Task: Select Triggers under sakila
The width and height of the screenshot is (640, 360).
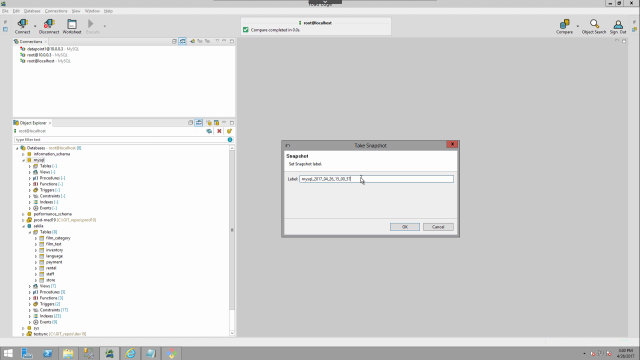Action: 50,304
